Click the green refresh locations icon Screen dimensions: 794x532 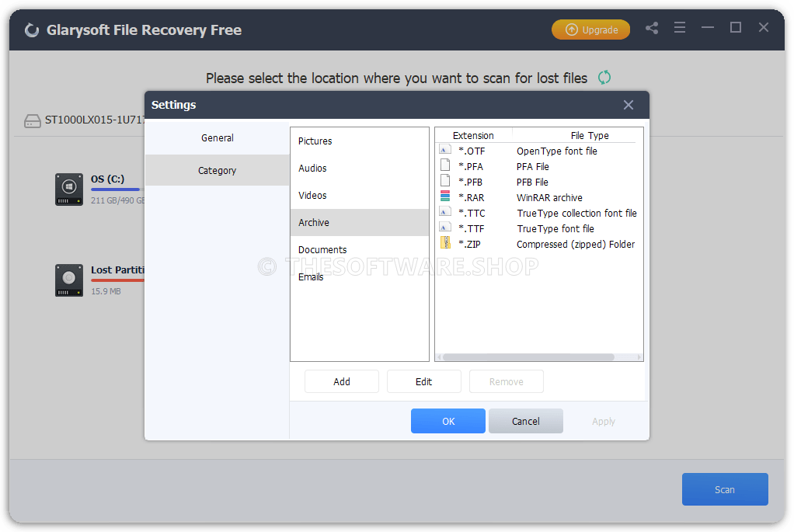(604, 78)
